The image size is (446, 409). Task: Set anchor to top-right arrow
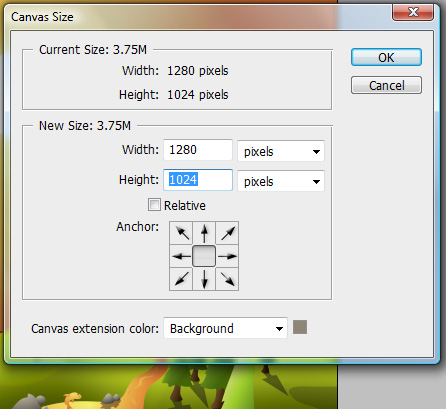point(227,233)
